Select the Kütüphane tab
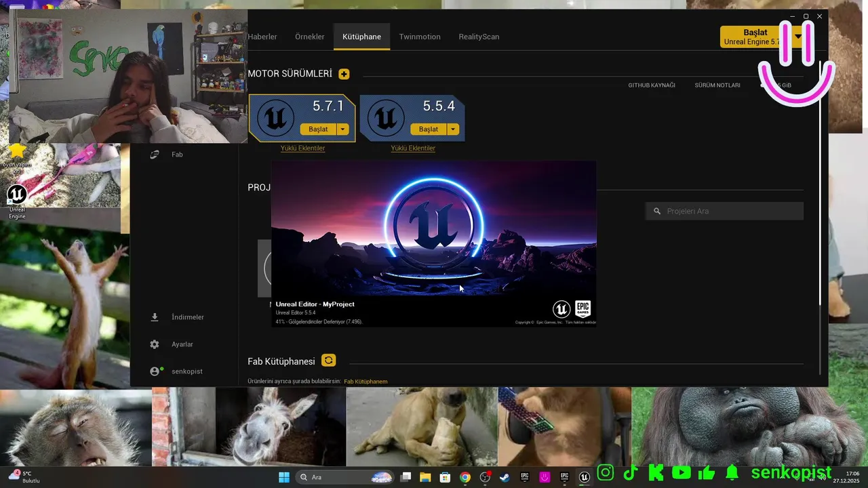868x488 pixels. (x=361, y=37)
